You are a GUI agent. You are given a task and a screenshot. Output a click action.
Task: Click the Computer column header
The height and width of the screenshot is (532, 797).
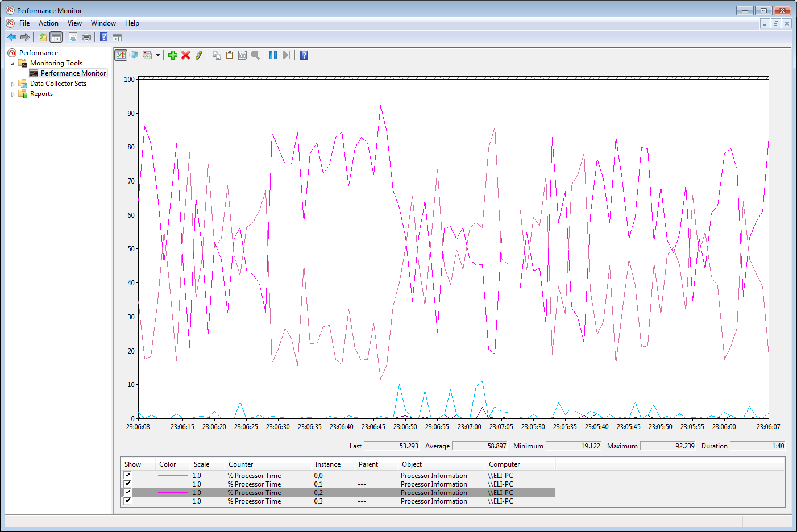520,464
